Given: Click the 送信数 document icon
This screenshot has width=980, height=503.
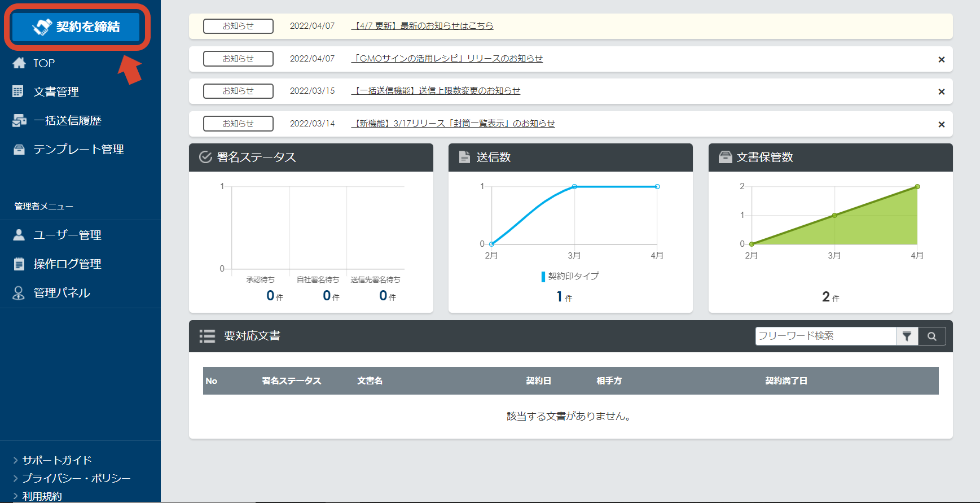Looking at the screenshot, I should click(x=464, y=157).
